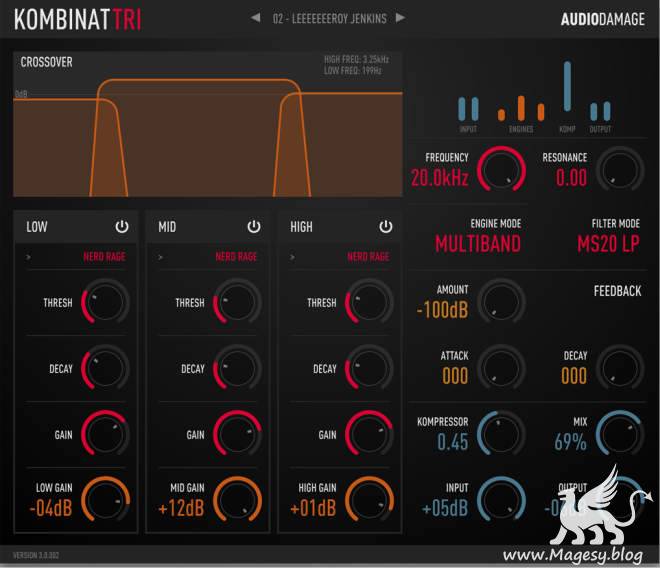
Task: Click the INPUT level knob
Action: pos(501,499)
